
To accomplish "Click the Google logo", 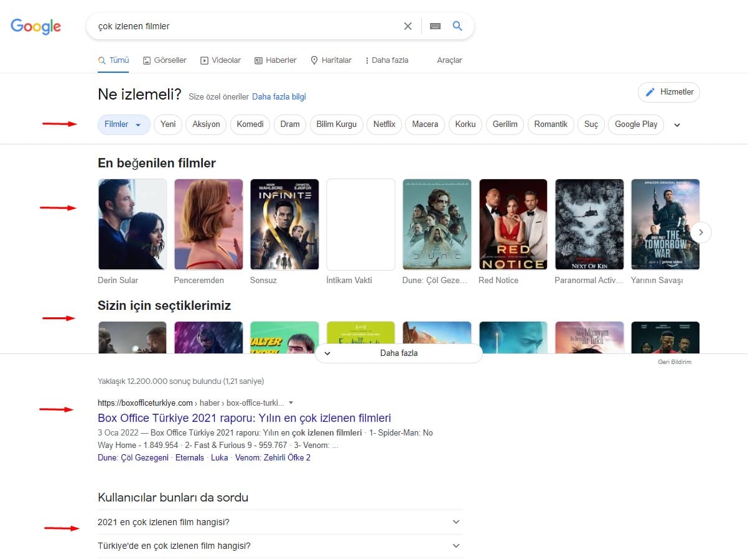I will (35, 26).
